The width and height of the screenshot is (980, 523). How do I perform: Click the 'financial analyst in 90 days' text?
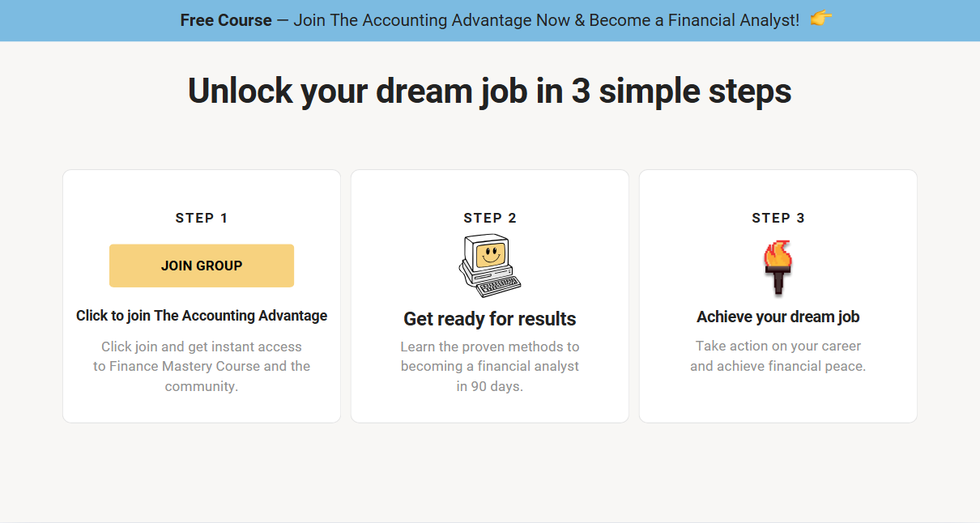[490, 376]
